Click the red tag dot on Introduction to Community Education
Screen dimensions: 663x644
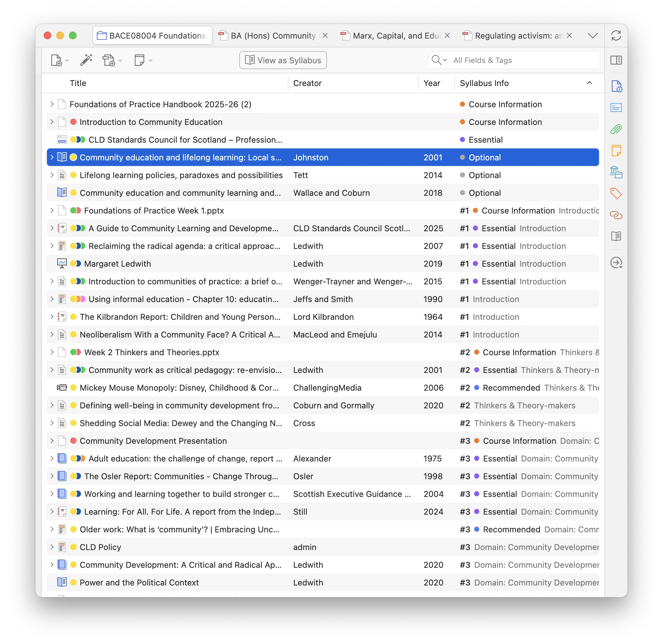[x=73, y=122]
